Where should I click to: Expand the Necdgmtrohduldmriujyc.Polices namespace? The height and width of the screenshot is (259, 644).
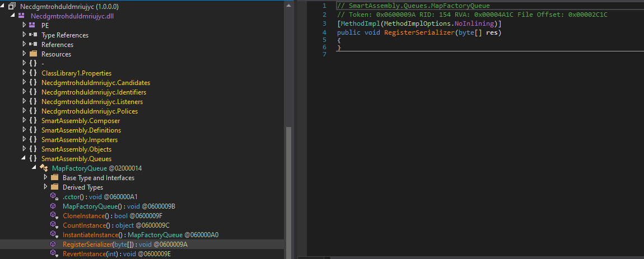click(24, 111)
